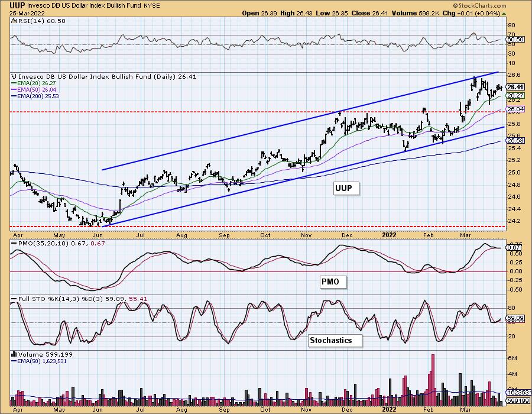Click the 24.8 price axis label
The height and width of the screenshot is (414, 532).
(x=514, y=185)
